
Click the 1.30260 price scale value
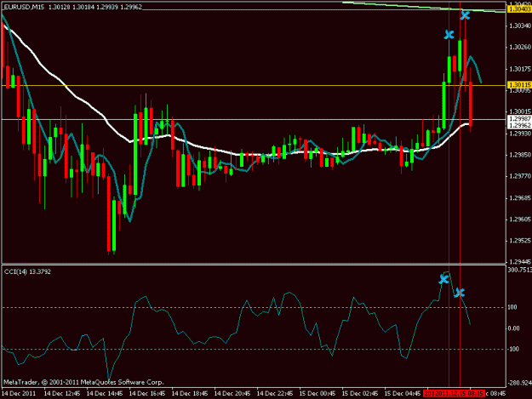pyautogui.click(x=520, y=47)
